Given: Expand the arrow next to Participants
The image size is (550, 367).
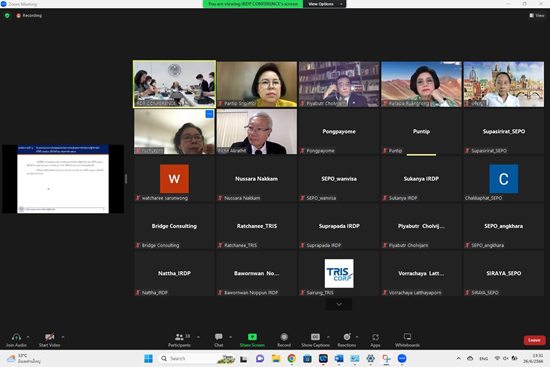Looking at the screenshot, I should 199,337.
